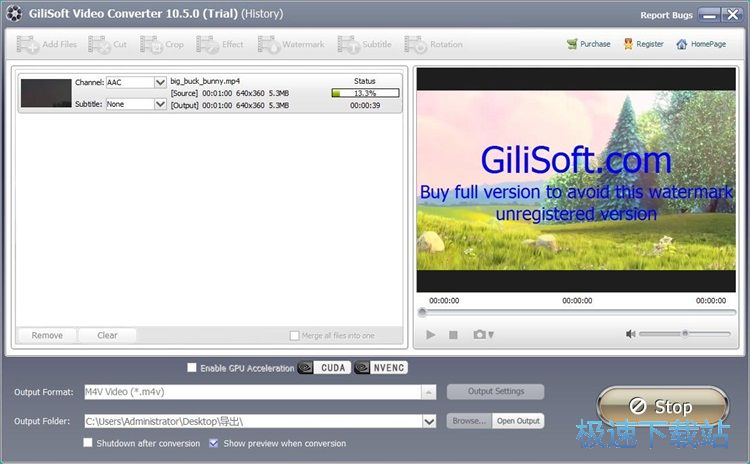The height and width of the screenshot is (464, 750).
Task: Click the Report Bugs link
Action: 666,15
